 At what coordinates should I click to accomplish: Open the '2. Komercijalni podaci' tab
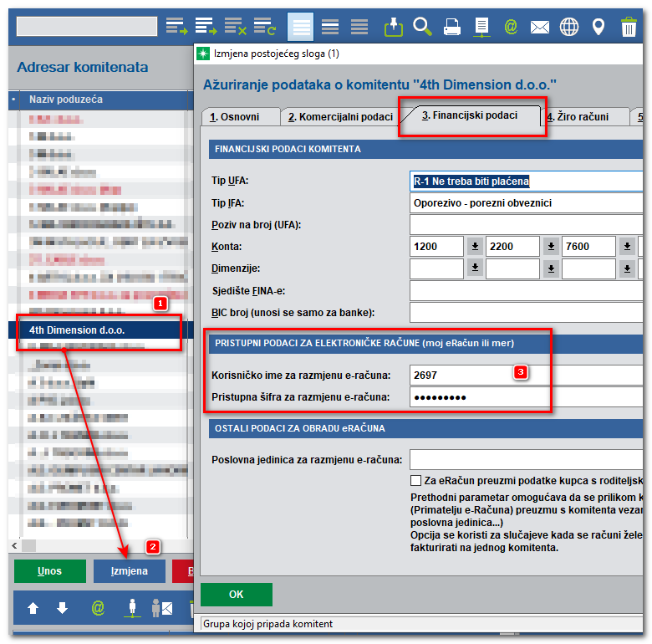point(340,117)
